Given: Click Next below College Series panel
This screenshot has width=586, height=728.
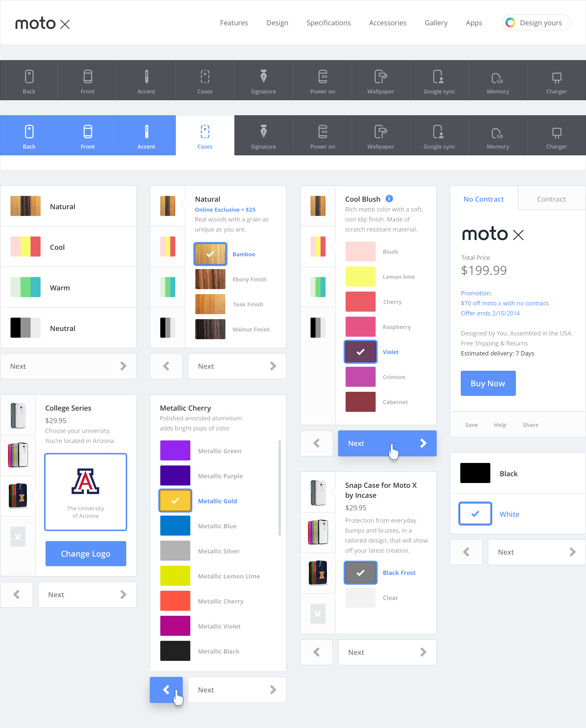Looking at the screenshot, I should (x=87, y=595).
